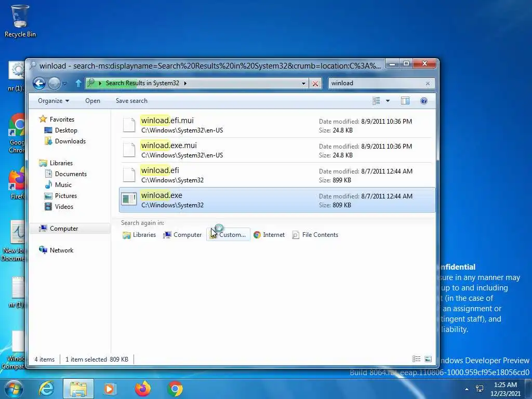Show hidden tray icons arrow
This screenshot has height=399, width=532.
467,389
